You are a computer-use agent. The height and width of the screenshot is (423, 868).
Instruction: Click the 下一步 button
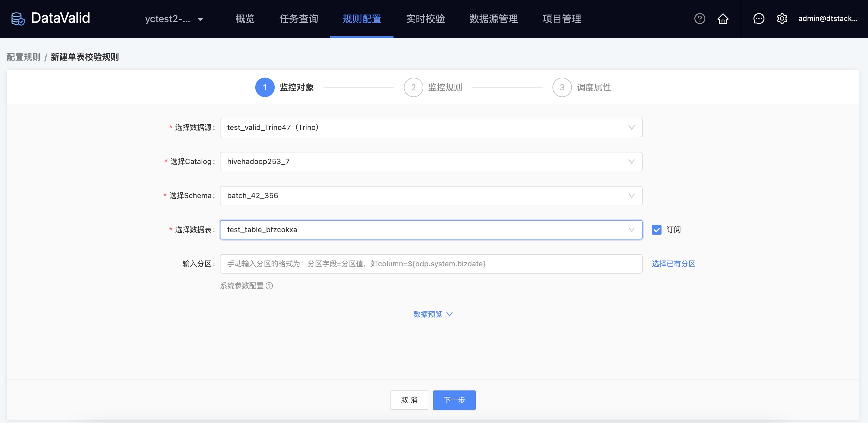[454, 400]
